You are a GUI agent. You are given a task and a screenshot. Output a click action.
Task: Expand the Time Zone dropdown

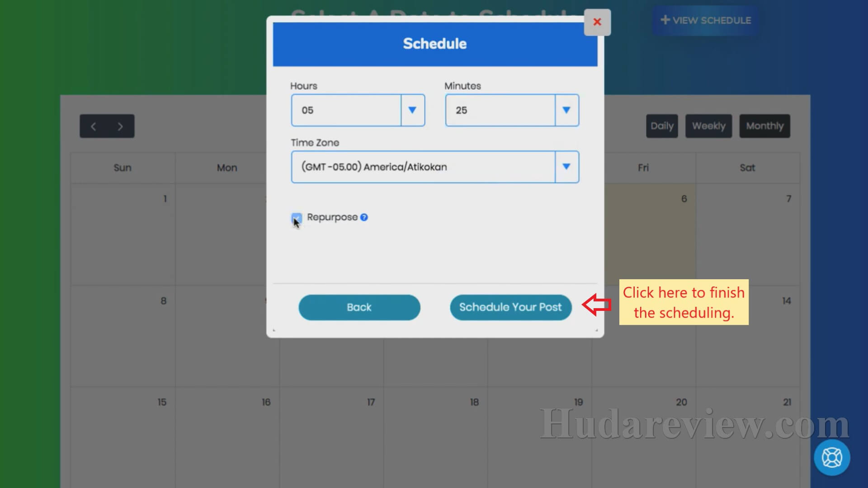tap(566, 167)
